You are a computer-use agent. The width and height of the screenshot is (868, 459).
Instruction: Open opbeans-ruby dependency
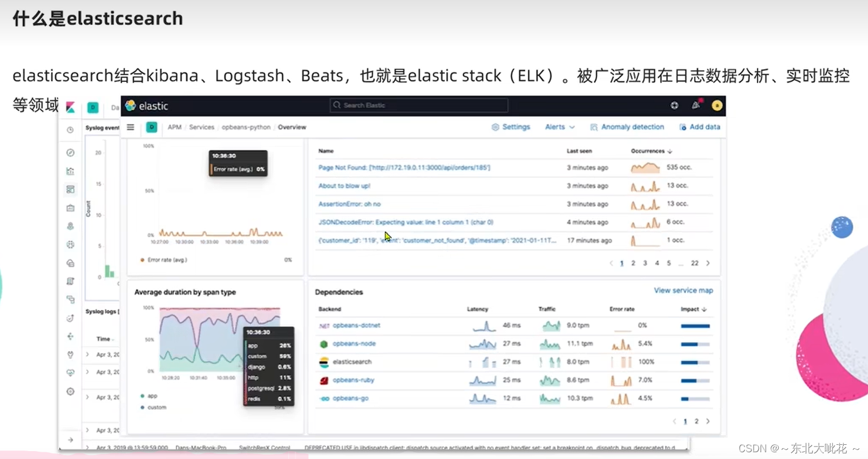tap(353, 380)
